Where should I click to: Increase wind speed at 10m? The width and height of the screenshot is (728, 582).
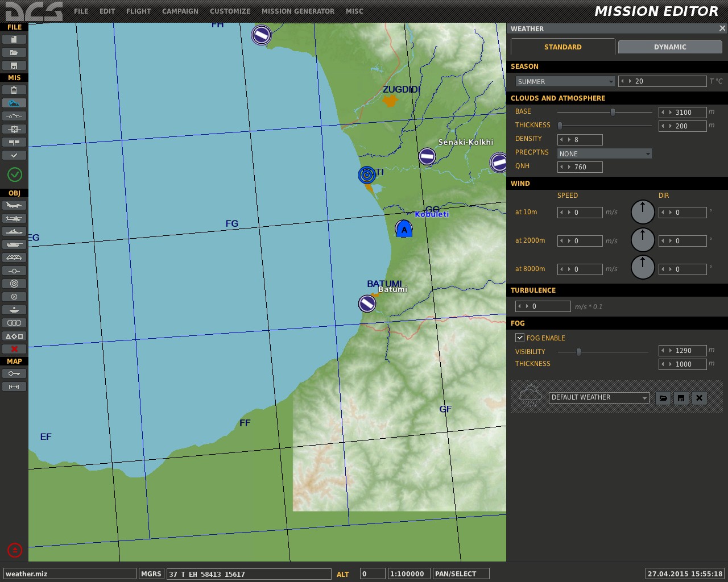pos(569,213)
